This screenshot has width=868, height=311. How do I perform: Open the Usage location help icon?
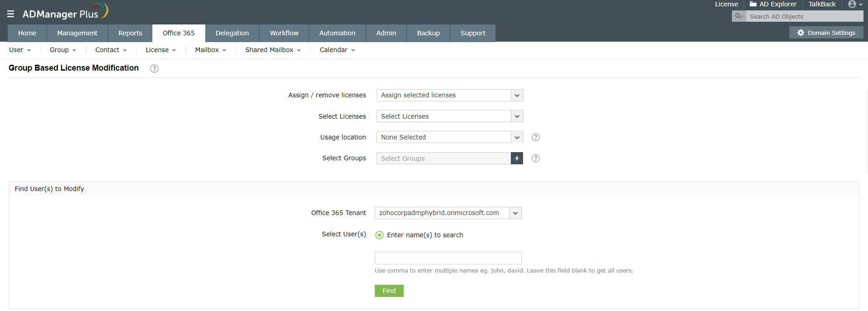(x=535, y=137)
